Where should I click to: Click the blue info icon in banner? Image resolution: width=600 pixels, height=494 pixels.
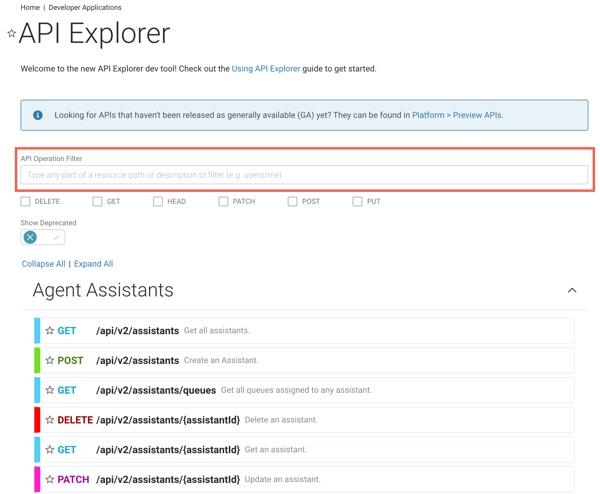tap(38, 115)
